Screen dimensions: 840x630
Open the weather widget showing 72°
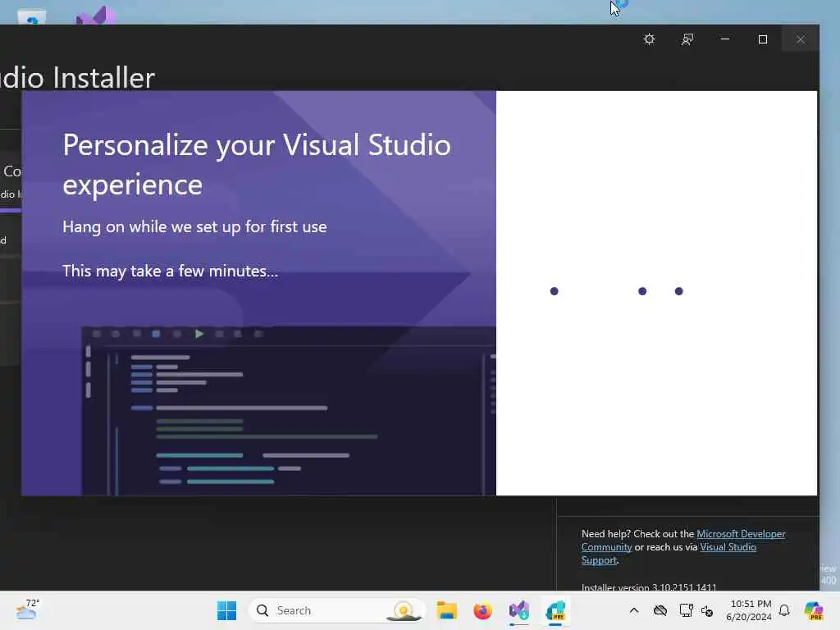pyautogui.click(x=28, y=609)
